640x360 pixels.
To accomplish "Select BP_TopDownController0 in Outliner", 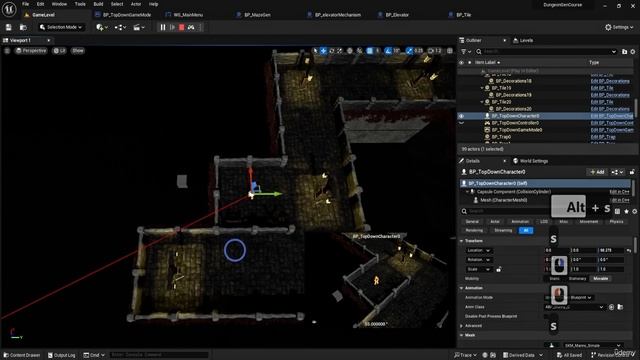I will tap(515, 123).
